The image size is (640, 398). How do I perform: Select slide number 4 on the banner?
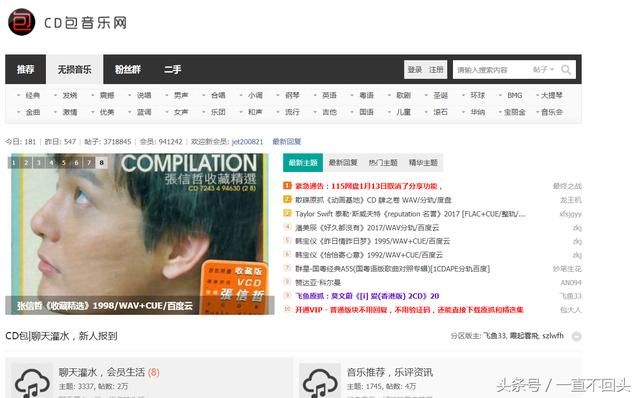coord(51,163)
